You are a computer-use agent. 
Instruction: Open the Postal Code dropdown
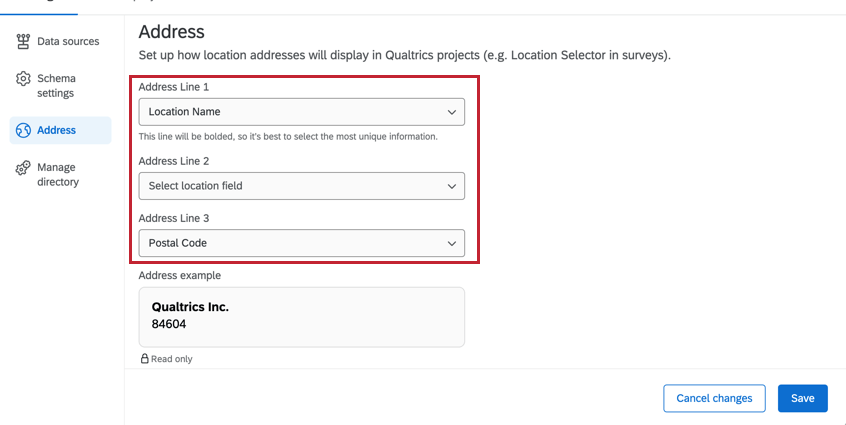click(x=300, y=243)
